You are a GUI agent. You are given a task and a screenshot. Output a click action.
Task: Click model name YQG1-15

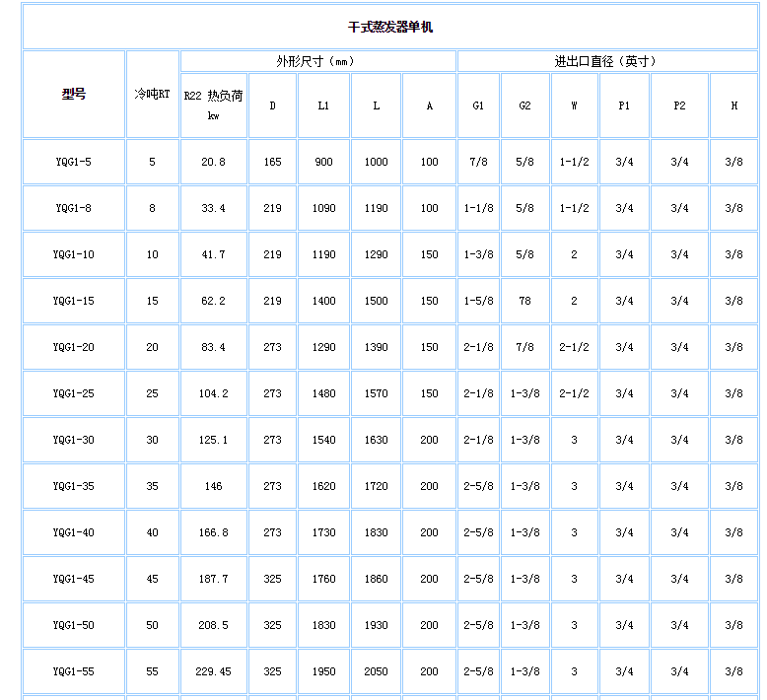click(74, 301)
